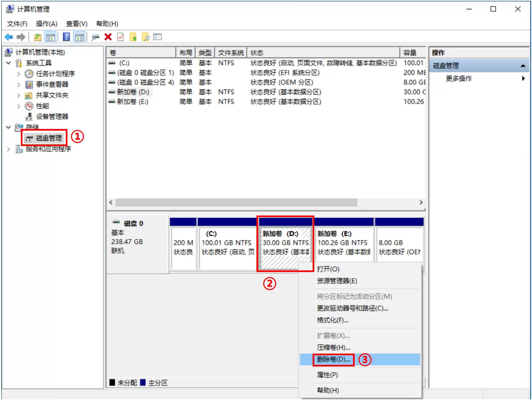Open the Help icon in the toolbar
The width and height of the screenshot is (532, 401).
coord(67,37)
